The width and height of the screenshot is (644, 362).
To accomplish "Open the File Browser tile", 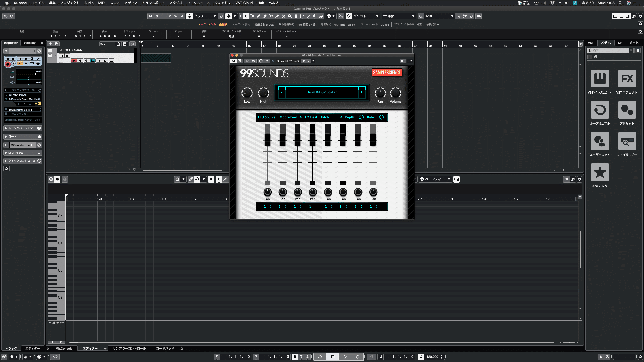I will click(627, 141).
